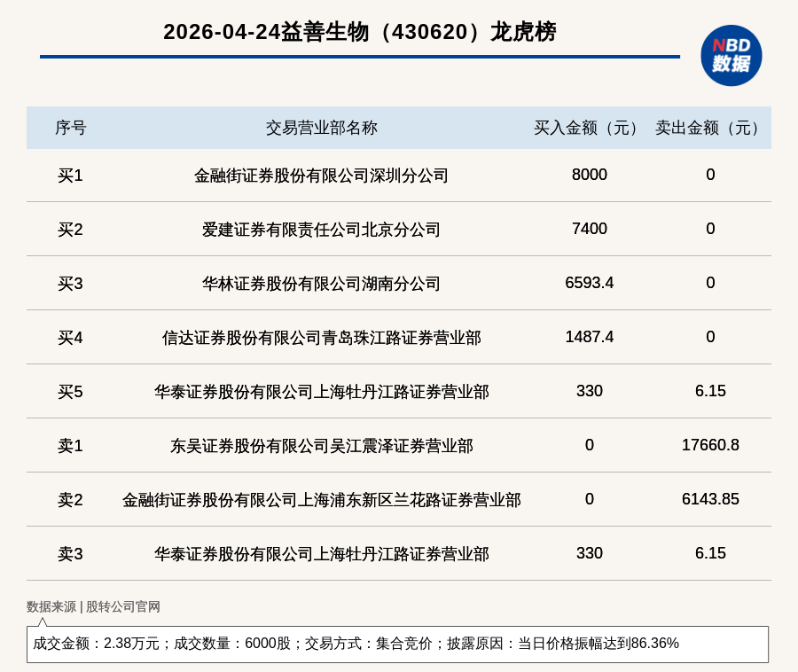Click 华林证券股份有限公司湖南分公司 name
This screenshot has width=798, height=672.
(x=321, y=284)
